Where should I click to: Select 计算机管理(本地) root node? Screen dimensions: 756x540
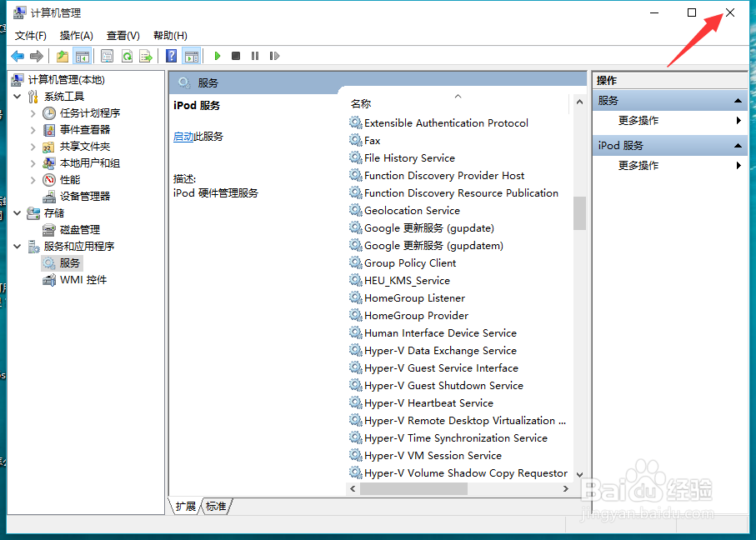point(67,79)
